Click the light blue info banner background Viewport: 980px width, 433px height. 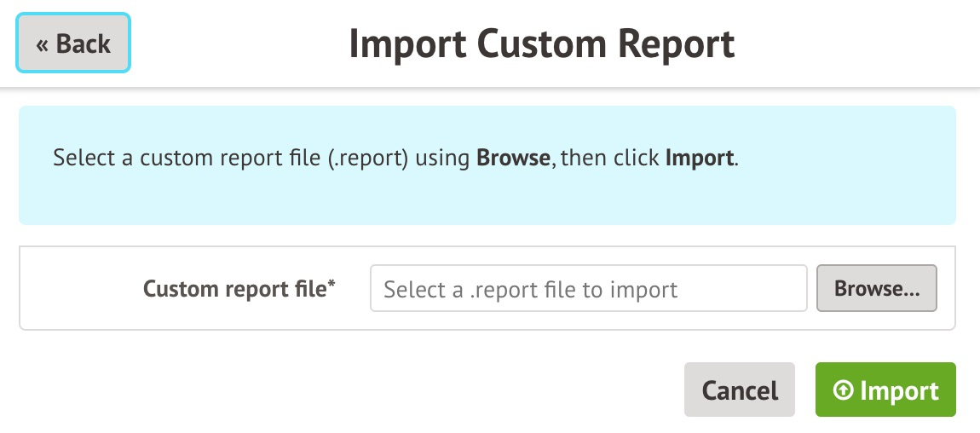pos(487,201)
